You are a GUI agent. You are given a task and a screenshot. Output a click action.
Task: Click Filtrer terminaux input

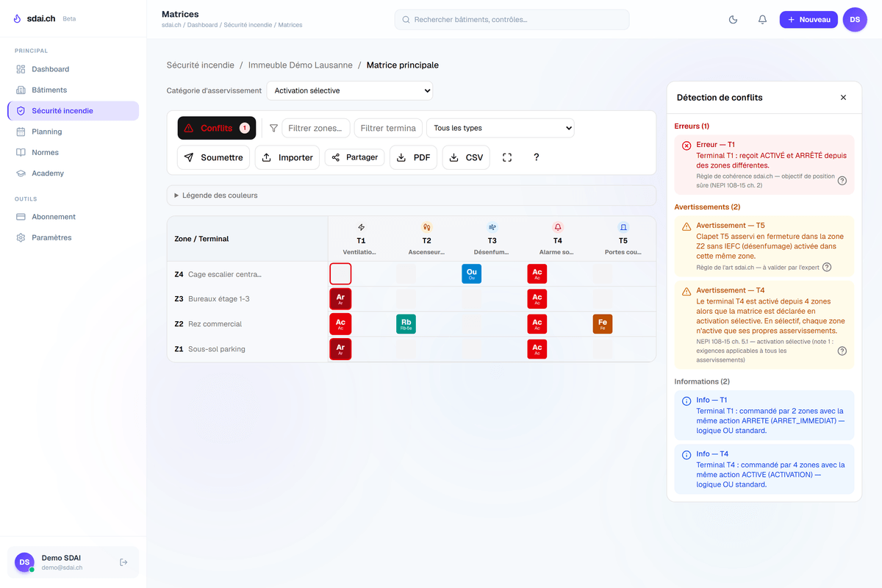[388, 128]
